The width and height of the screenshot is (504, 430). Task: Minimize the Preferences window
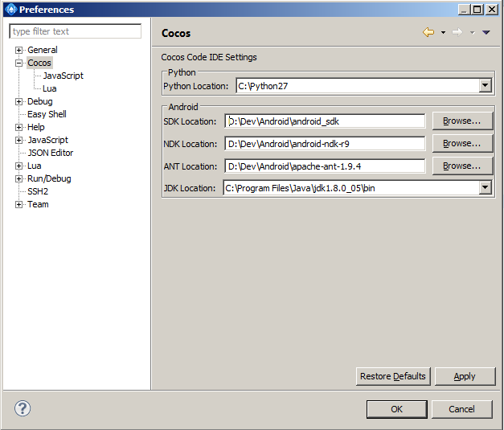coord(464,10)
